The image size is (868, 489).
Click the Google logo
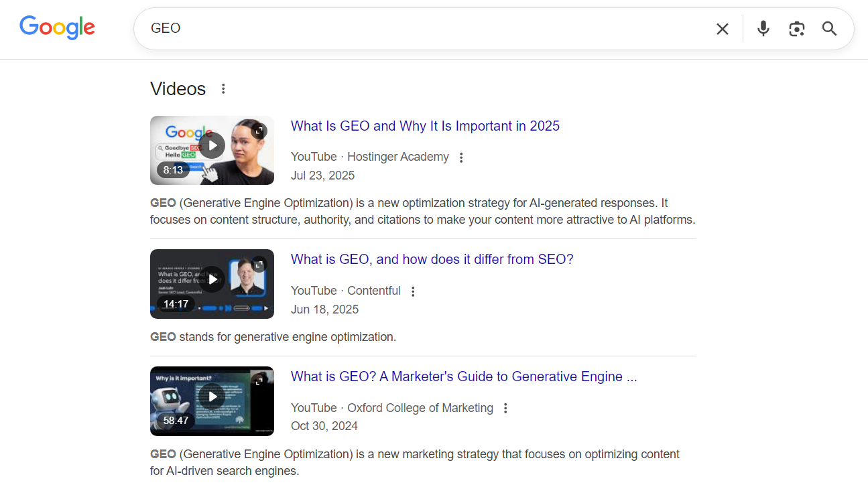57,28
